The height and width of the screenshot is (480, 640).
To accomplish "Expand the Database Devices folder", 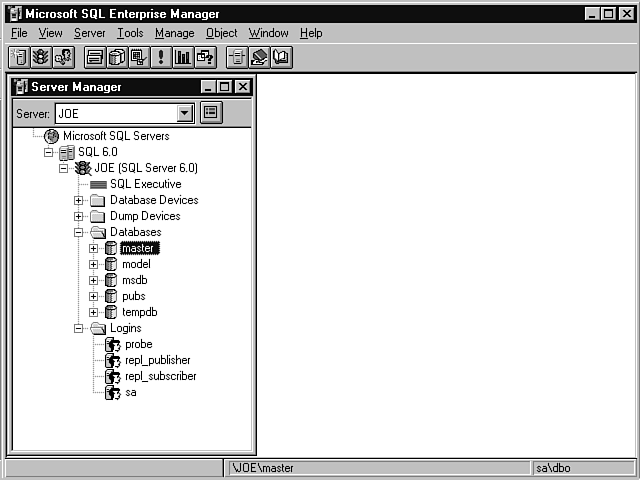I will coord(79,200).
